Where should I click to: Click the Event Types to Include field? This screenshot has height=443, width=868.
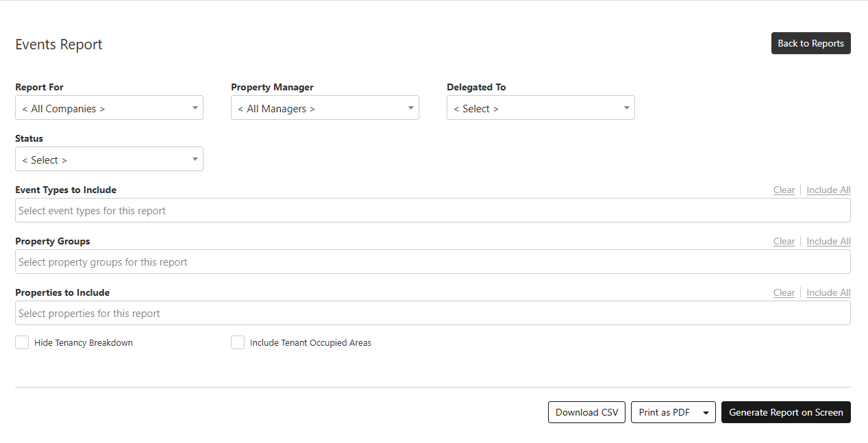[x=432, y=211]
